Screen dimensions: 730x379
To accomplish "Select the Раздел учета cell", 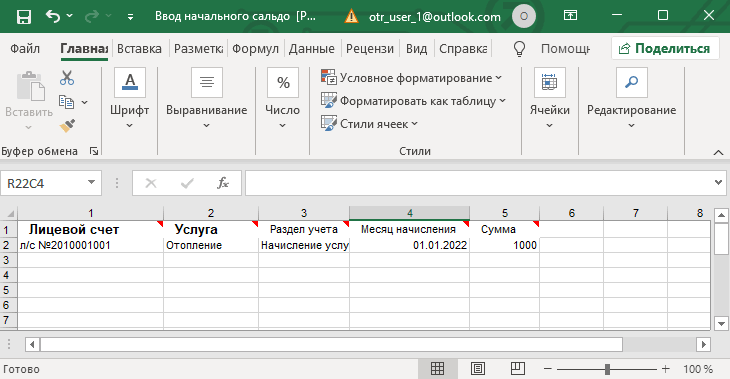I will tap(304, 230).
